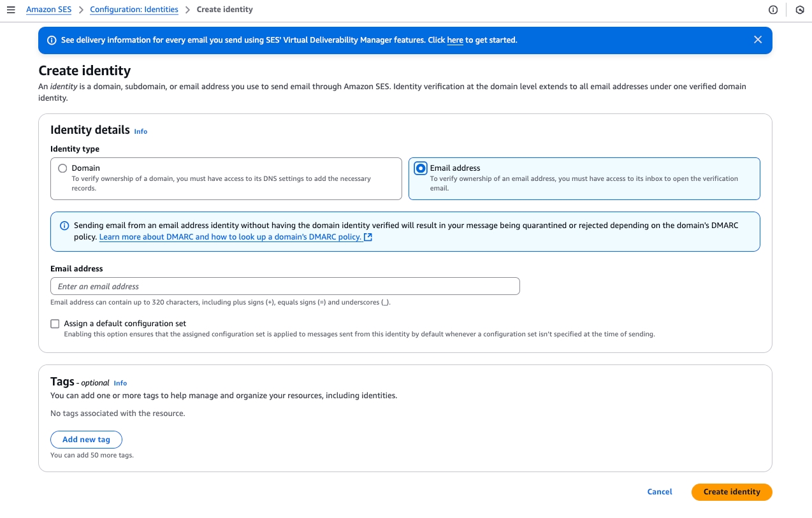Go to Amazon SES breadcrumb
The height and width of the screenshot is (518, 812).
tap(48, 10)
